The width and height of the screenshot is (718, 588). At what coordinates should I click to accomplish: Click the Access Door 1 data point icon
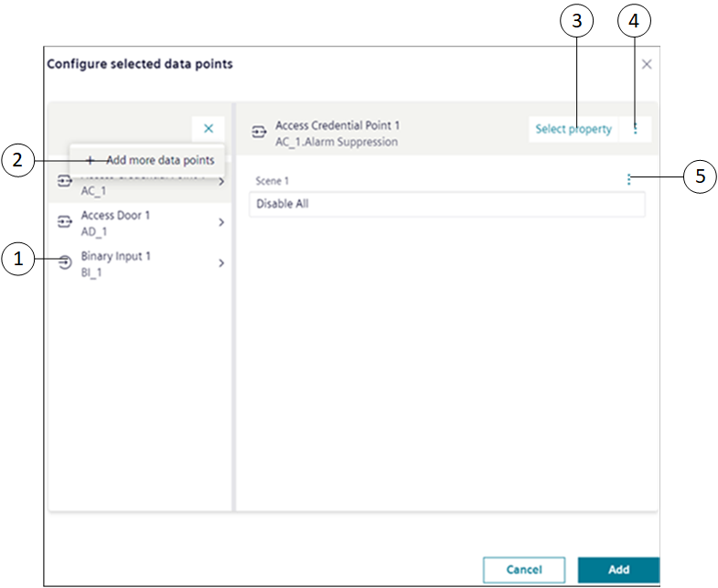point(64,222)
